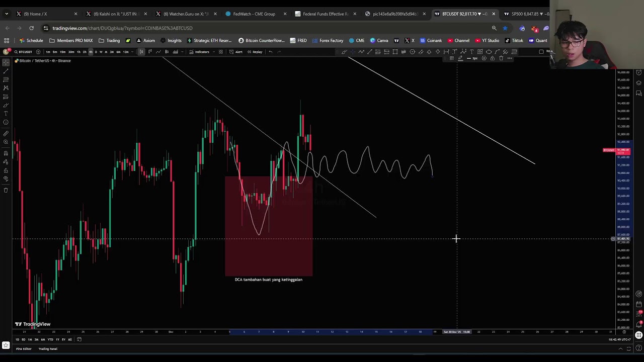Select the 1m timeframe
This screenshot has height=362, width=644.
click(x=48, y=52)
